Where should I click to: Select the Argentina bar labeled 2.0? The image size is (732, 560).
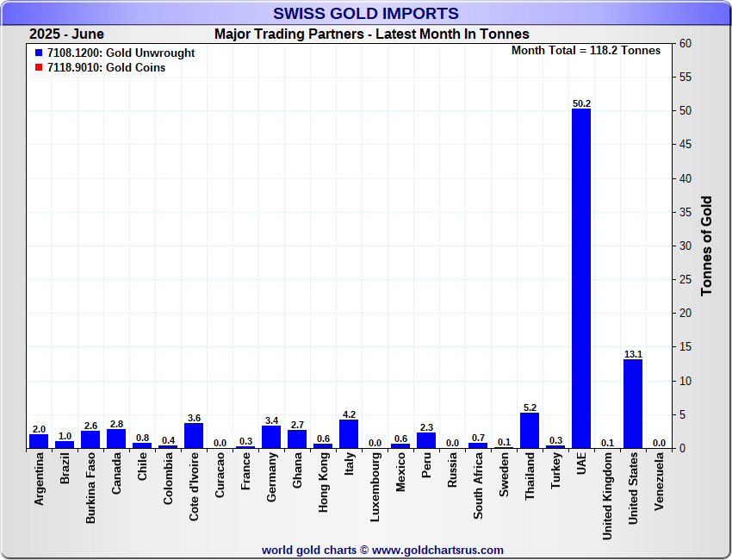pyautogui.click(x=39, y=440)
